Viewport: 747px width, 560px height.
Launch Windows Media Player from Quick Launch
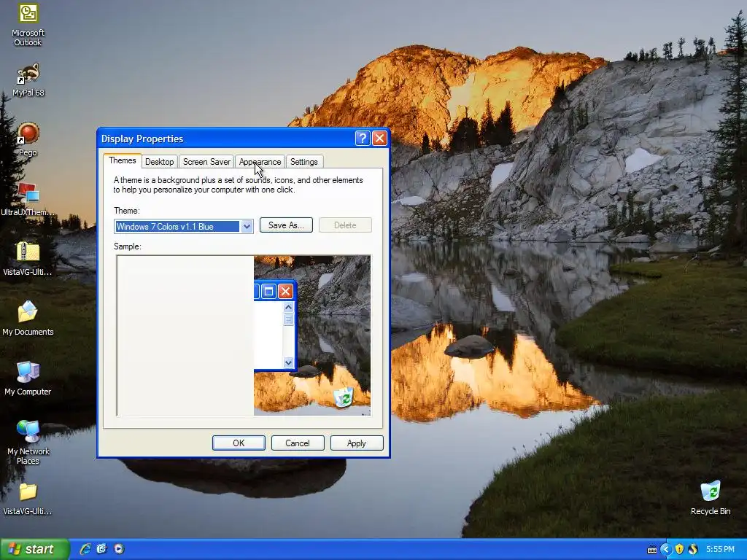[119, 549]
